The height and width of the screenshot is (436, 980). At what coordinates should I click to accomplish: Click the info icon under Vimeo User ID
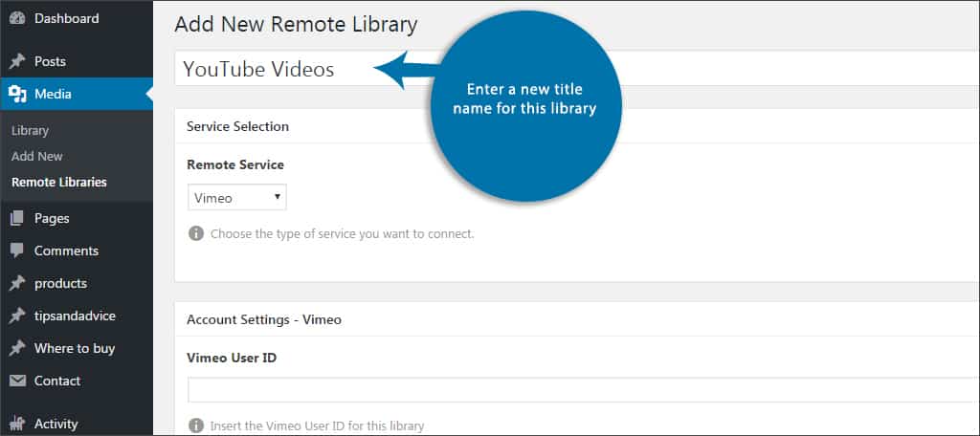coord(196,425)
